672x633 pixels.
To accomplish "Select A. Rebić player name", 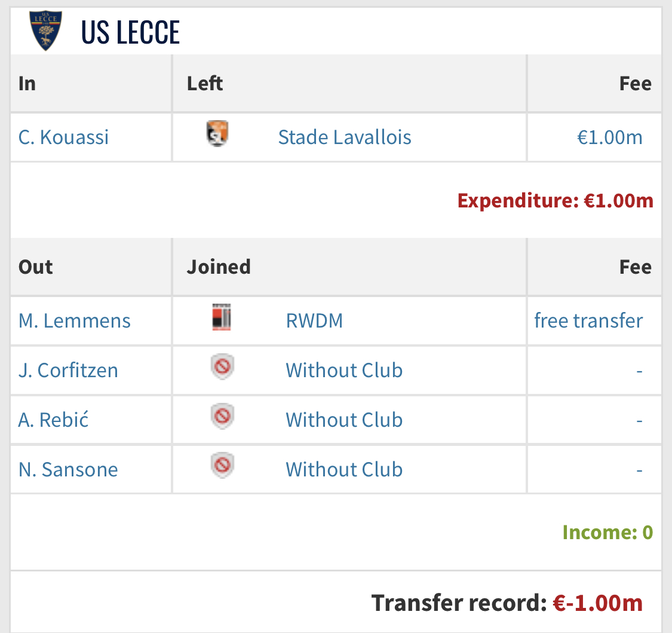I will click(x=54, y=420).
